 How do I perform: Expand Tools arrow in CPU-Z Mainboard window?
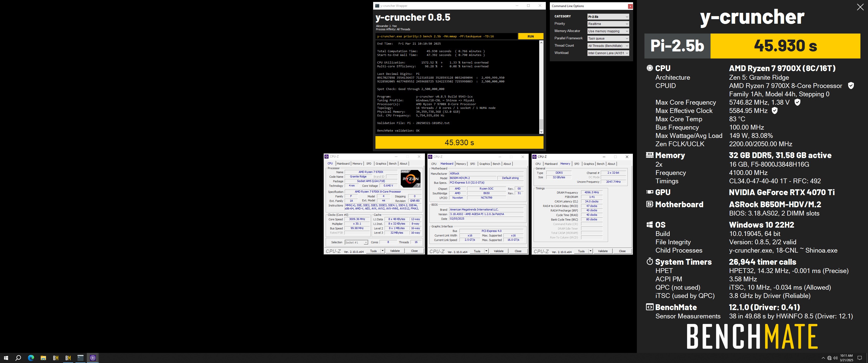(486, 251)
